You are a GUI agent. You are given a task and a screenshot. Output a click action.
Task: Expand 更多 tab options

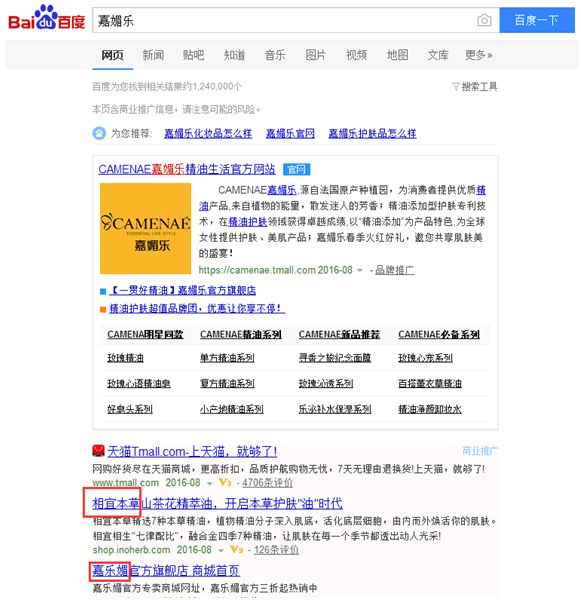click(x=478, y=55)
